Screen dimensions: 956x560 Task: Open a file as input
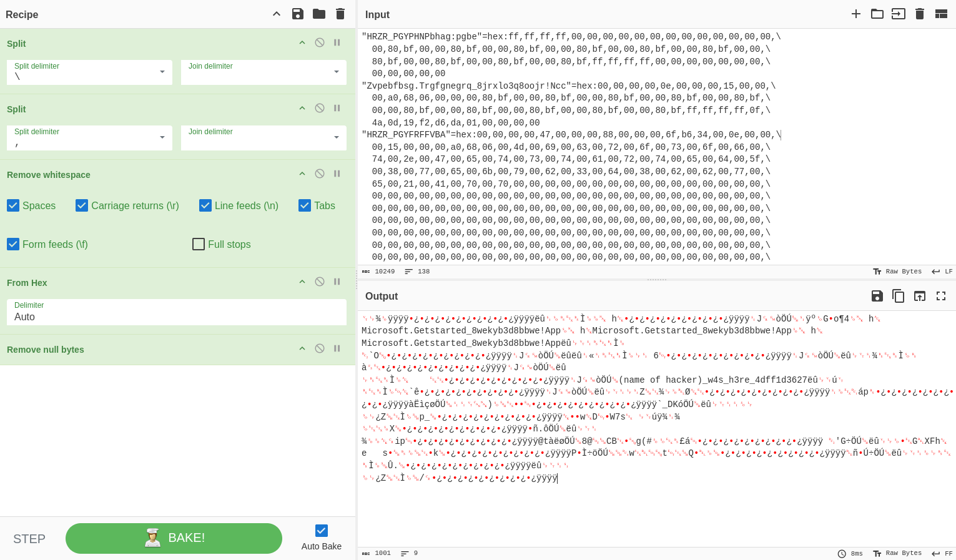point(877,14)
